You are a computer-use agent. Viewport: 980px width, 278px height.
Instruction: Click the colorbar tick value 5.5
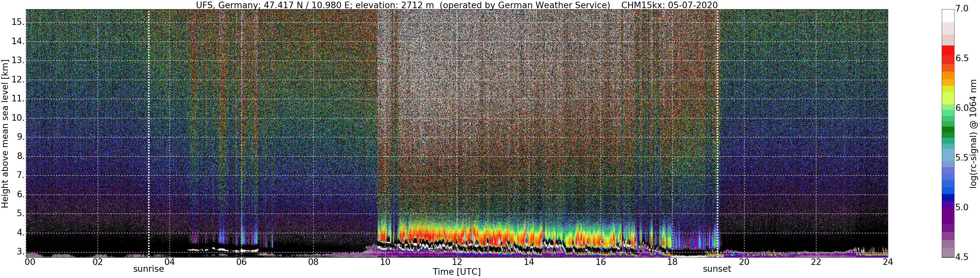tap(962, 158)
